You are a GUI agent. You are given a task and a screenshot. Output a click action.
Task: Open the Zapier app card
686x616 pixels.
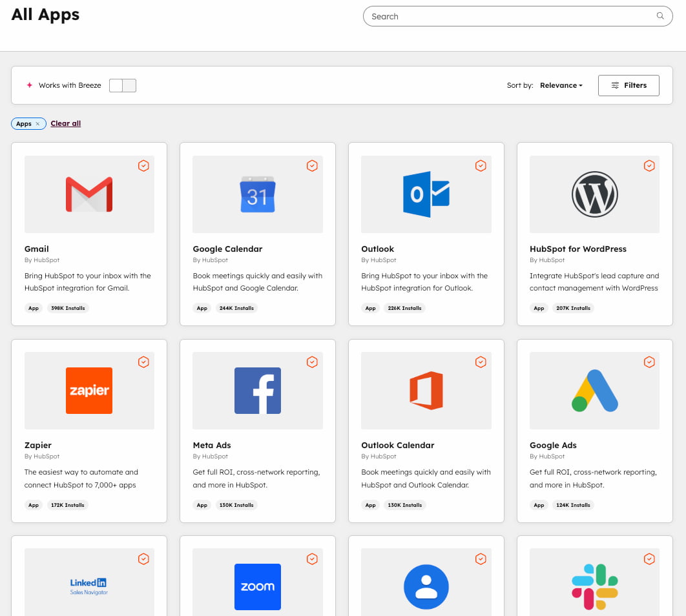click(x=89, y=445)
